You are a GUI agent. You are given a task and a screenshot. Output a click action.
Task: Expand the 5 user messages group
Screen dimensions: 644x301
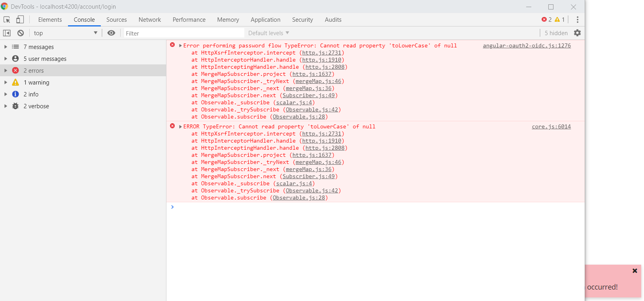click(x=6, y=58)
